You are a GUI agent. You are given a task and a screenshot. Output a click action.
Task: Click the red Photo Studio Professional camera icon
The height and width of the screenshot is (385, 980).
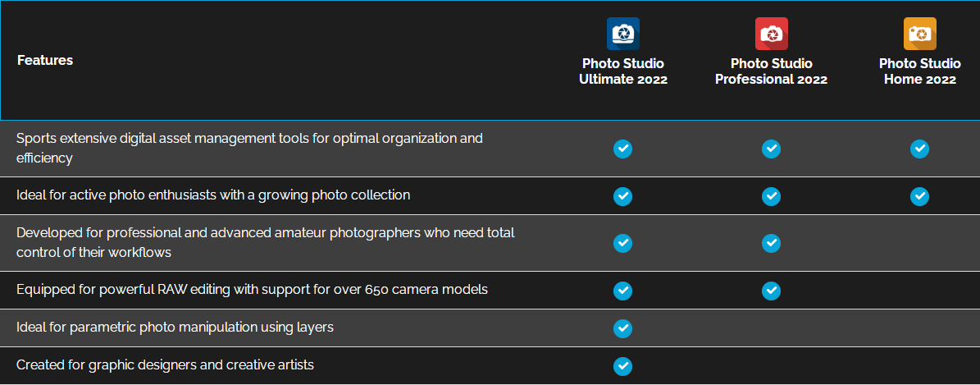(771, 34)
